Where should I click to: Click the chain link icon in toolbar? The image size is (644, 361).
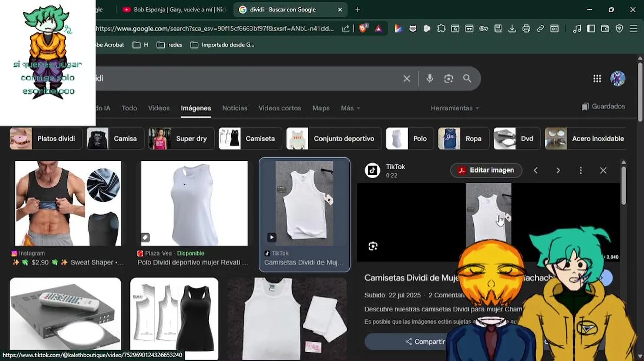point(540,29)
